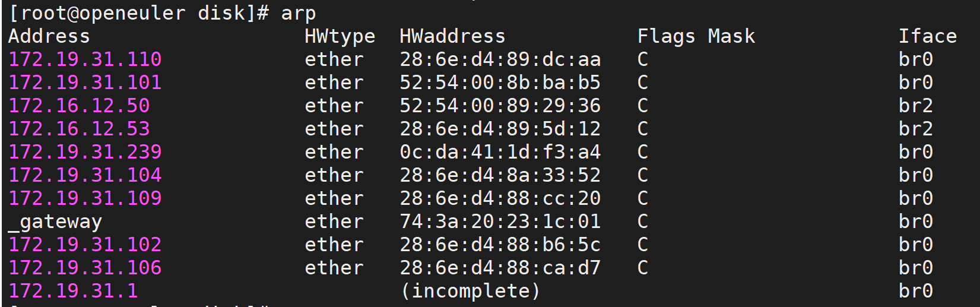Click the HWaddress column header

pyautogui.click(x=452, y=36)
